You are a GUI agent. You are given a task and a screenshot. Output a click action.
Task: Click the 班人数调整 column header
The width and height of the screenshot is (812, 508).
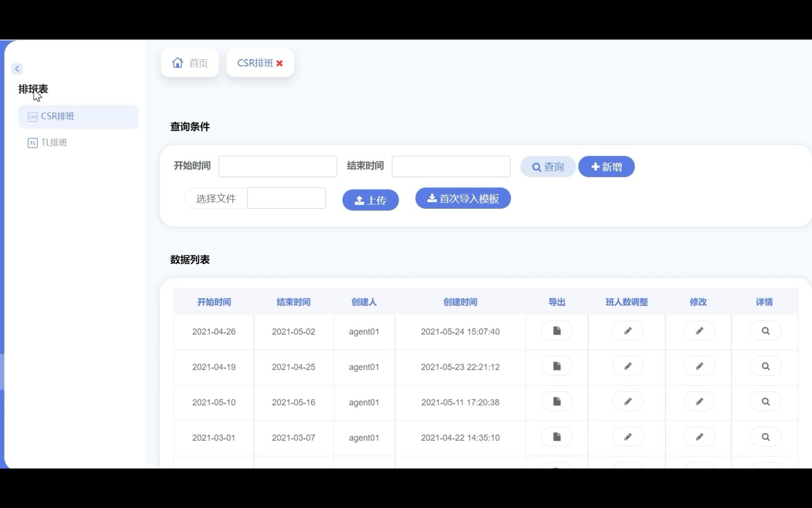pos(627,302)
